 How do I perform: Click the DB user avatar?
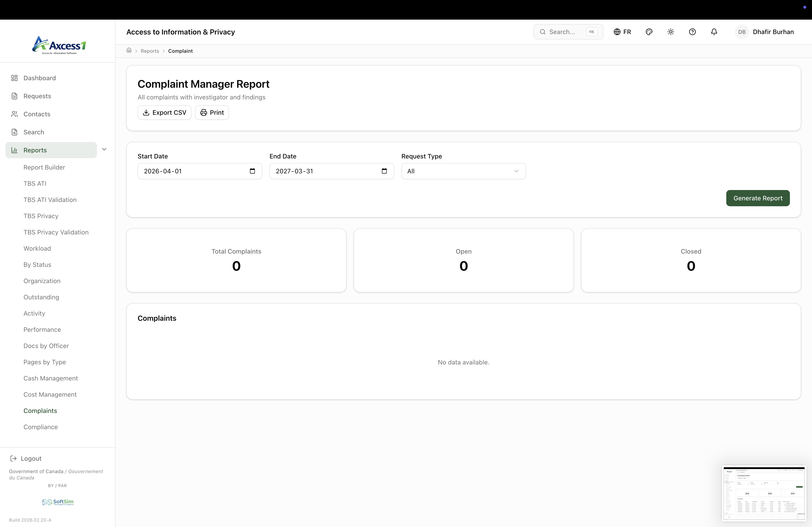tap(741, 32)
